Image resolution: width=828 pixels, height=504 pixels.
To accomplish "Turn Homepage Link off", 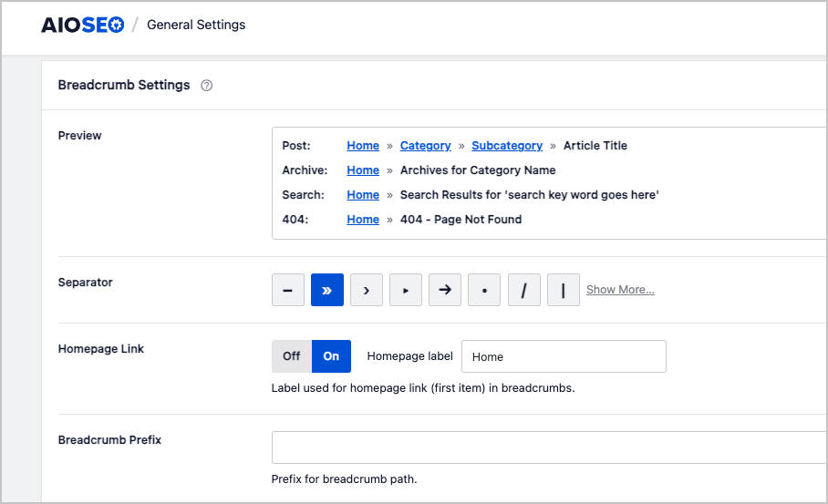I will coord(292,356).
